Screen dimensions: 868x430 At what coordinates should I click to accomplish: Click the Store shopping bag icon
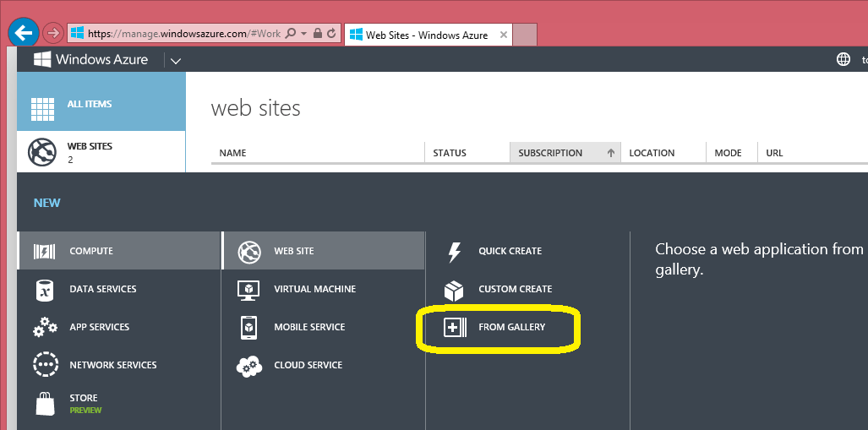[x=45, y=404]
